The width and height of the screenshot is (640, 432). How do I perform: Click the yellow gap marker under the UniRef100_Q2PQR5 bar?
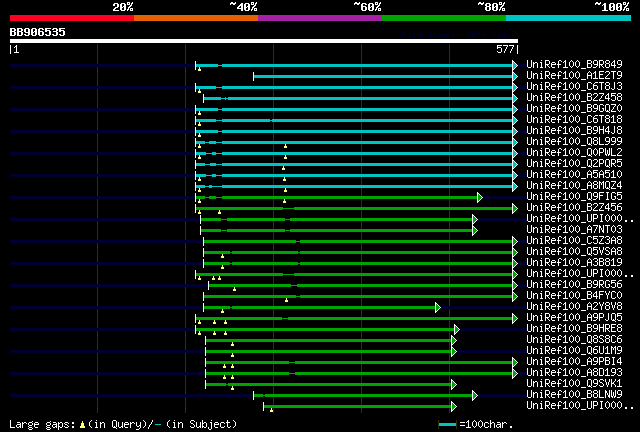(283, 168)
